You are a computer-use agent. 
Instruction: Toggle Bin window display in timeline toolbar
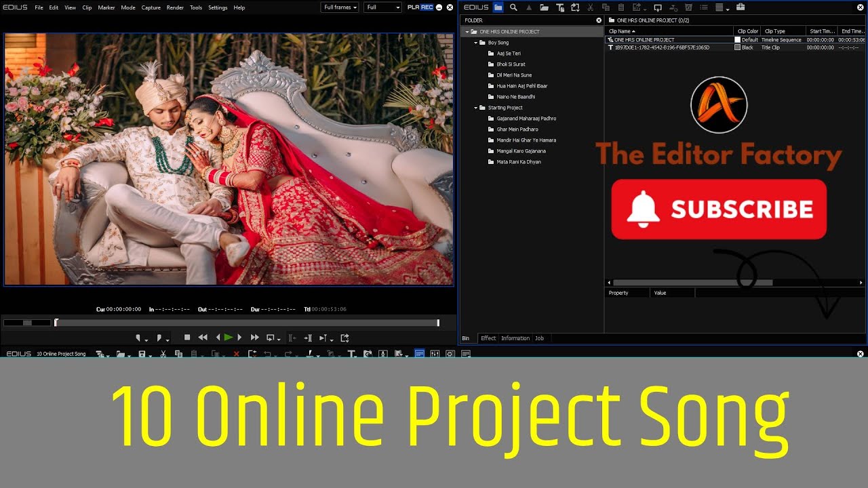point(420,354)
